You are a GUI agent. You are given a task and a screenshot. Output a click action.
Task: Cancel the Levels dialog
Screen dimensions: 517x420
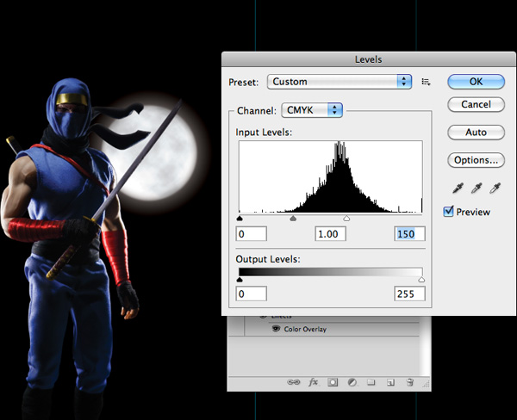477,104
